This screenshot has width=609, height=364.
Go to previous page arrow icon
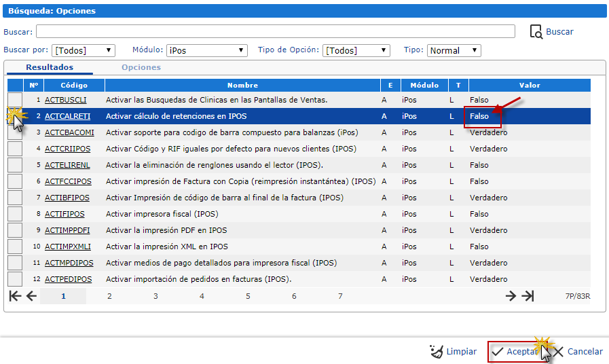[31, 296]
